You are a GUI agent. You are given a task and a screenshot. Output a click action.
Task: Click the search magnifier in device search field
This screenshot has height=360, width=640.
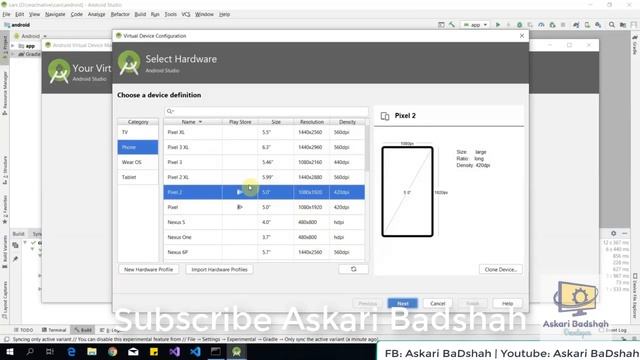pos(170,111)
